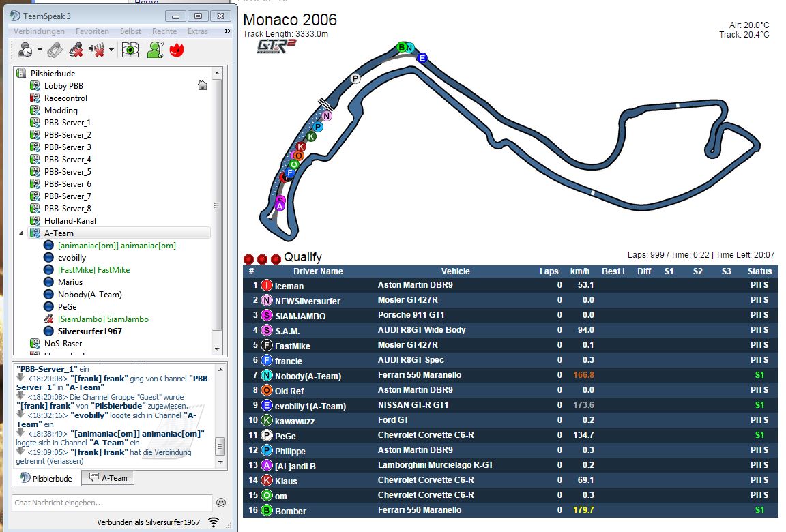Viewport: 786px width, 532px height.
Task: Open the mute speakers dropdown arrow
Action: pyautogui.click(x=111, y=50)
